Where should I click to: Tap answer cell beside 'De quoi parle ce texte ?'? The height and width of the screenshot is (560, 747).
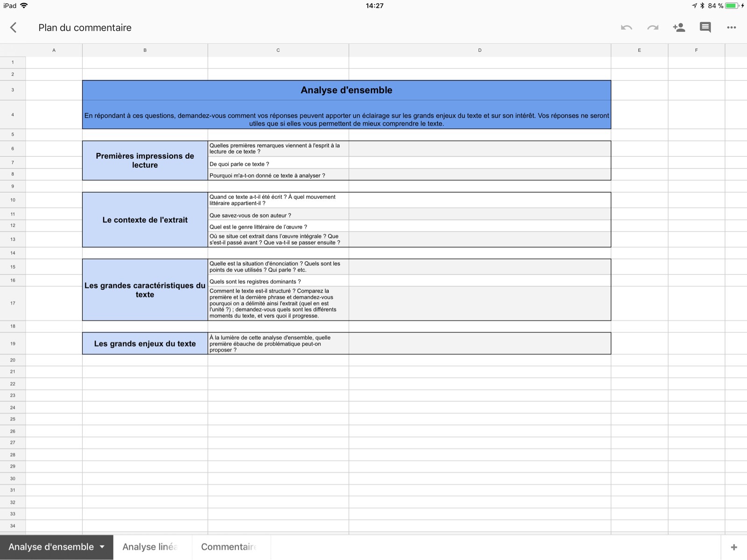[479, 163]
